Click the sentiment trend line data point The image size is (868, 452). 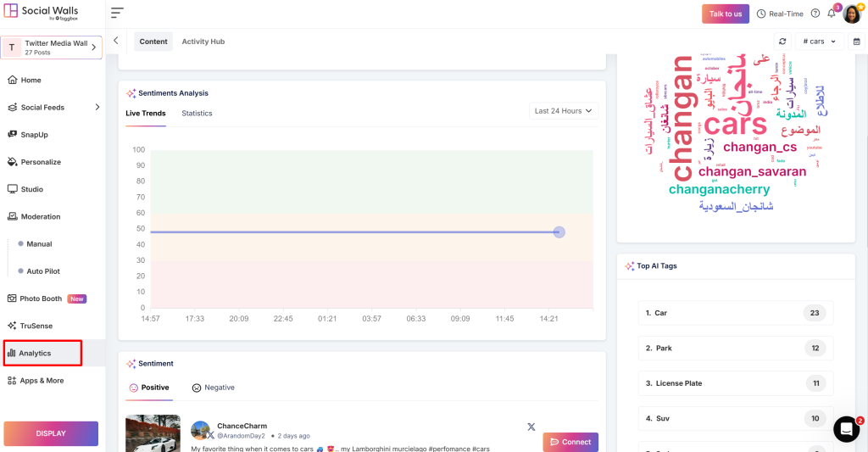[559, 232]
